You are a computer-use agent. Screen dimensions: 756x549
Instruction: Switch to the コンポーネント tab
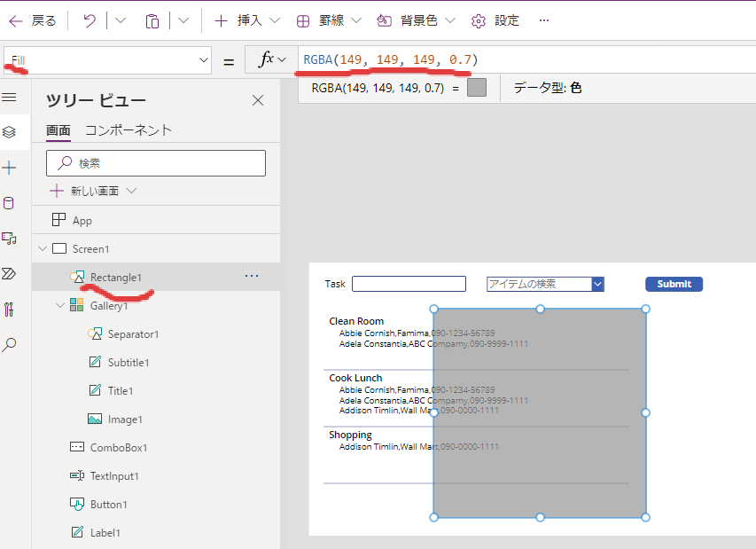pyautogui.click(x=129, y=130)
